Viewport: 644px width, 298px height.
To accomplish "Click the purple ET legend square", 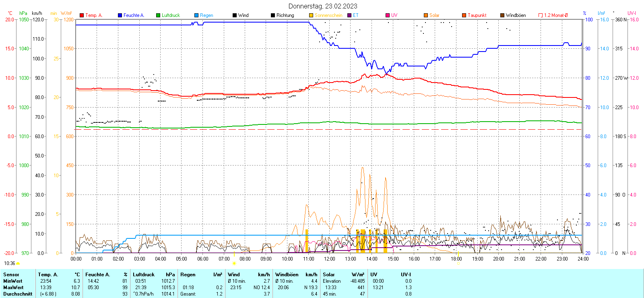I will pyautogui.click(x=349, y=15).
